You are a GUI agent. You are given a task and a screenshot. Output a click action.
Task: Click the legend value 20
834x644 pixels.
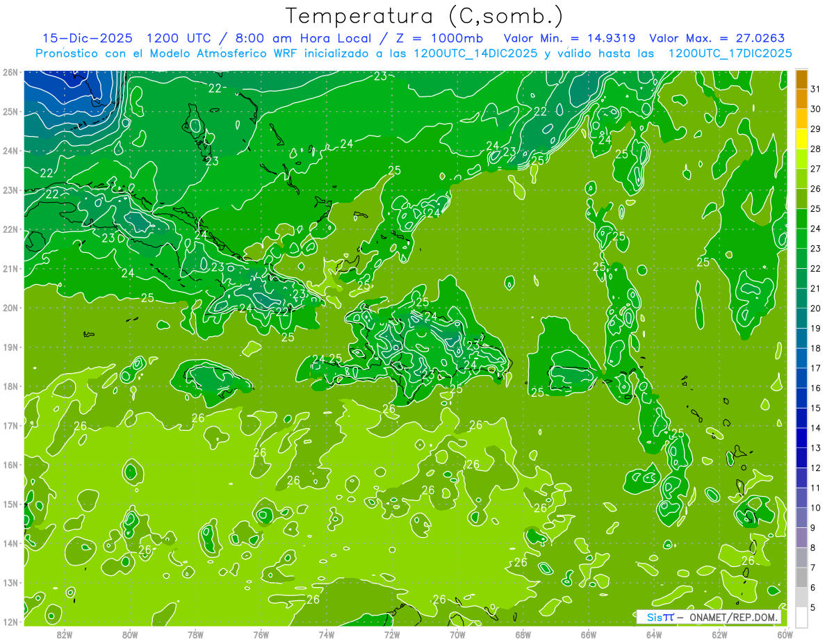click(816, 308)
